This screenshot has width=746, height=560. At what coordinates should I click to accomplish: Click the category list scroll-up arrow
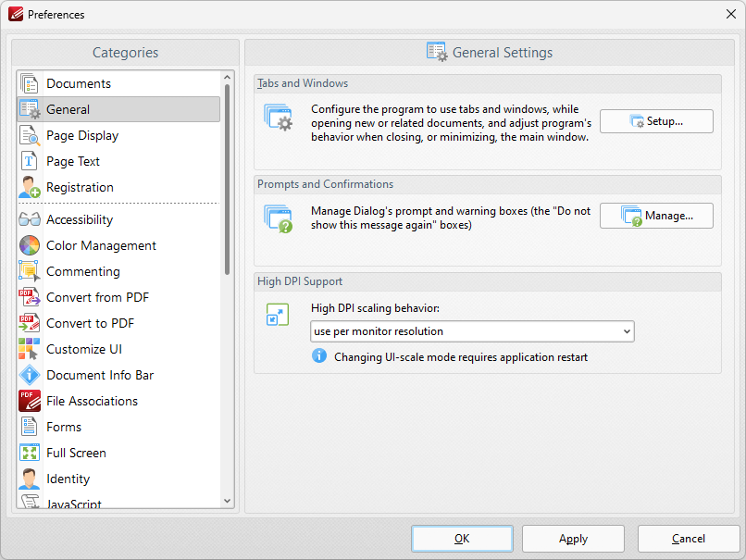click(227, 77)
